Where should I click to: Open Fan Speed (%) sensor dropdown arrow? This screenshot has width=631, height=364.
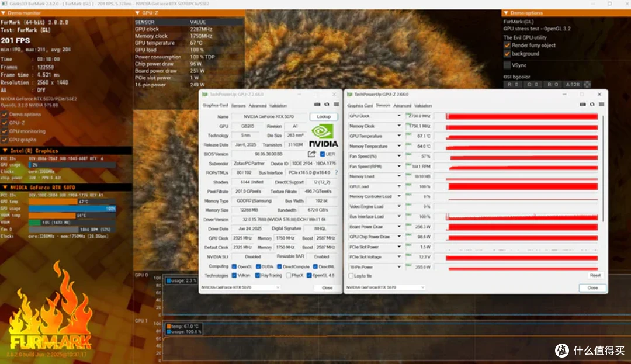tap(399, 156)
